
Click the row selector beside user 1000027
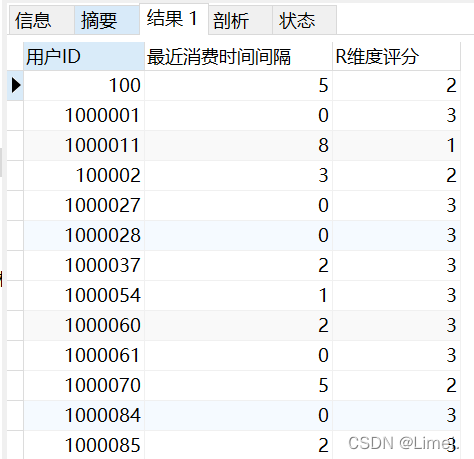(15, 205)
